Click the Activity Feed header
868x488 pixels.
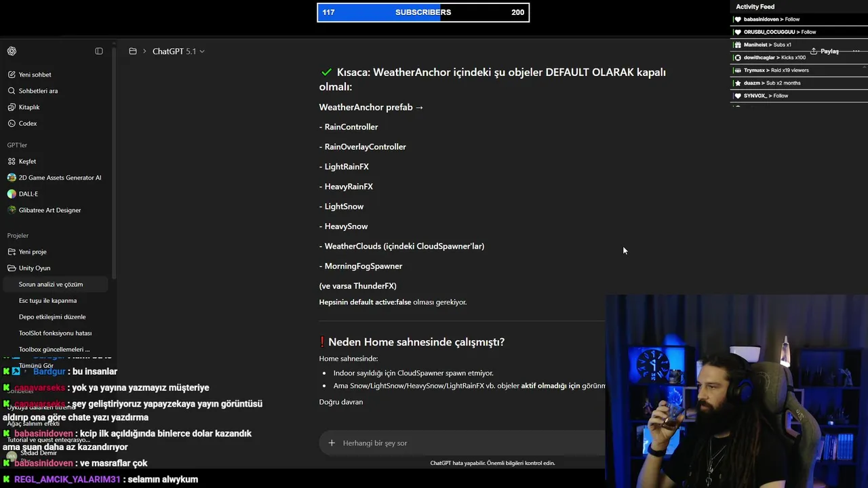[755, 7]
